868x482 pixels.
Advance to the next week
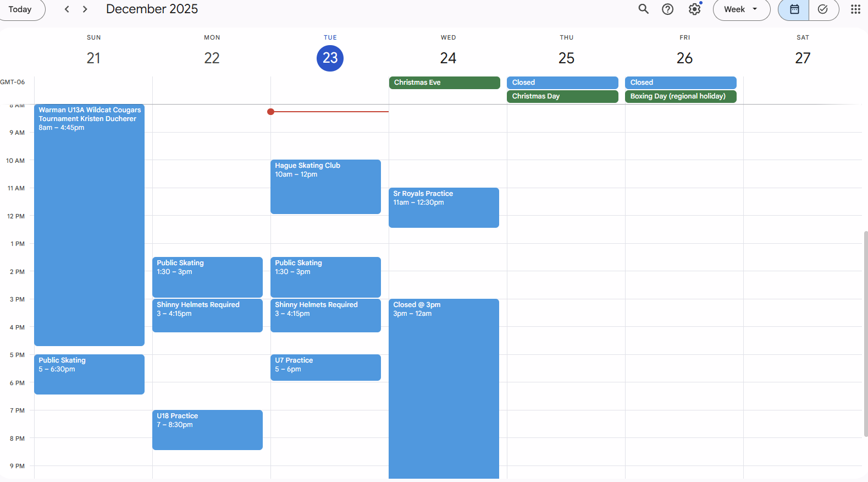click(x=85, y=9)
